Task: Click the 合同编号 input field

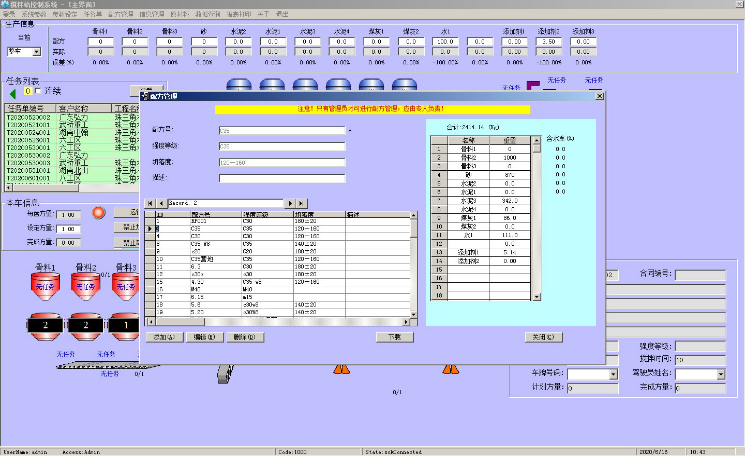Action: click(700, 275)
